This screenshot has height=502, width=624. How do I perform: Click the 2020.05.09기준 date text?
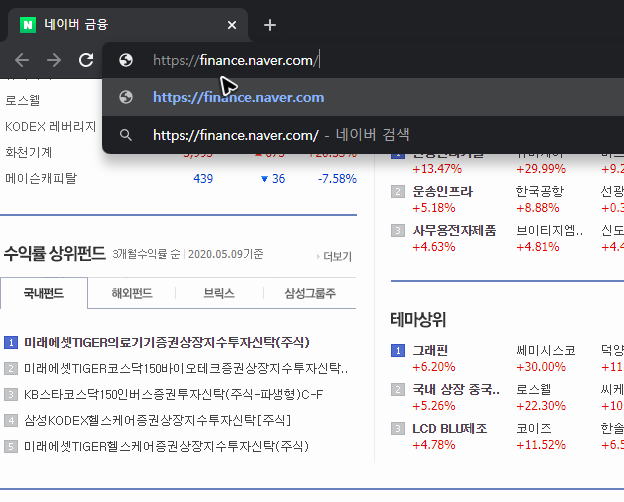226,254
